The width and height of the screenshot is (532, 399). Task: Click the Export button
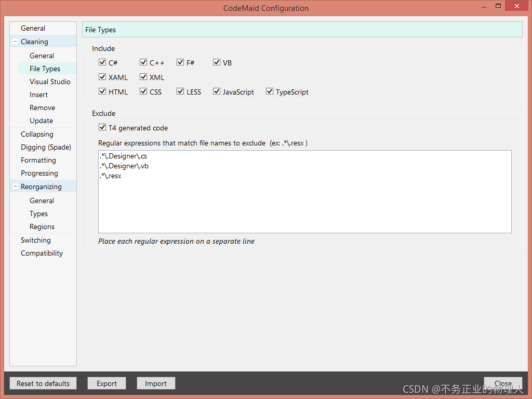pyautogui.click(x=107, y=383)
